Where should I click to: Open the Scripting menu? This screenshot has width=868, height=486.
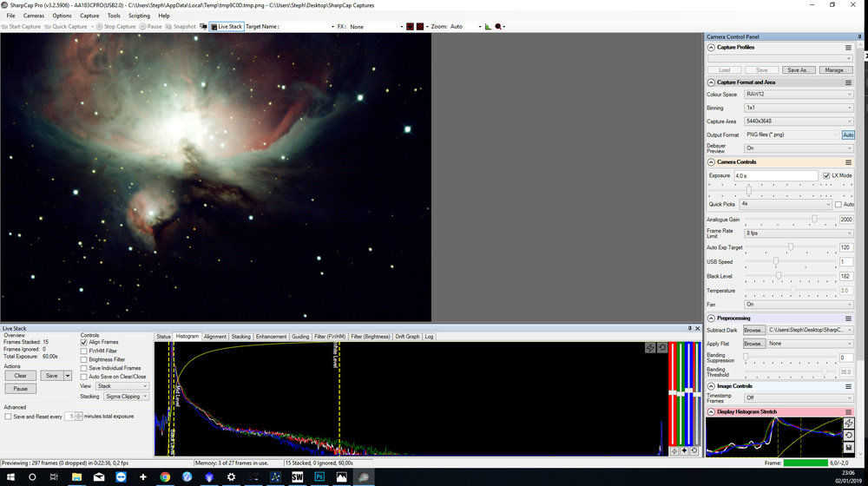pyautogui.click(x=139, y=16)
